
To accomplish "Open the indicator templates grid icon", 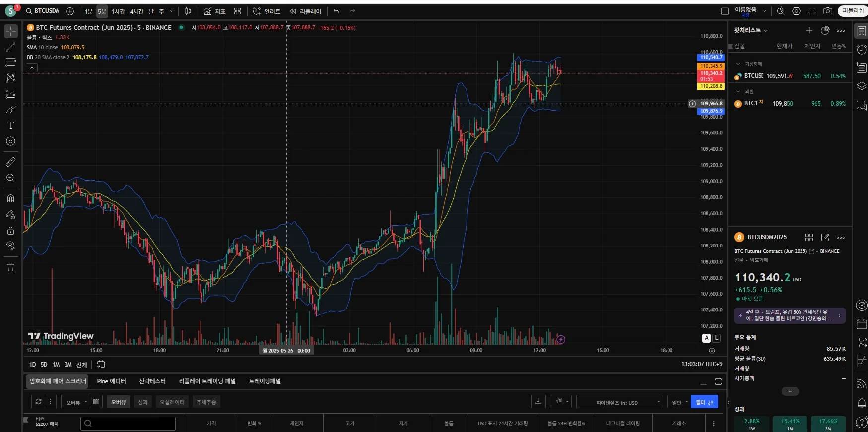I will click(238, 11).
